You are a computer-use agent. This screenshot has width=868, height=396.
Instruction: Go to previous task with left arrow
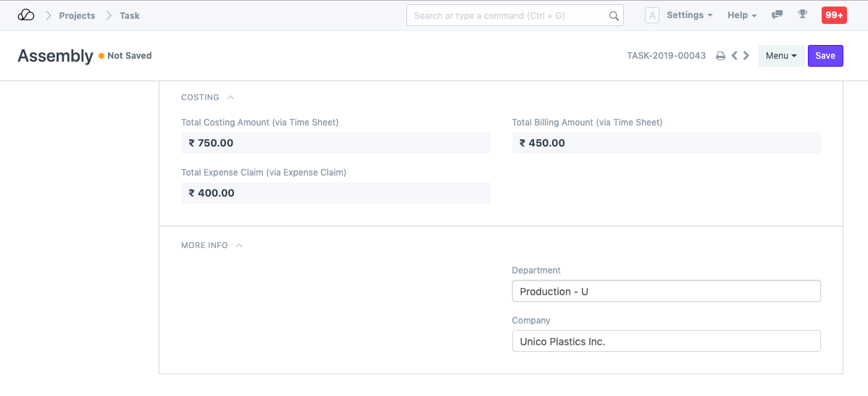pos(734,56)
